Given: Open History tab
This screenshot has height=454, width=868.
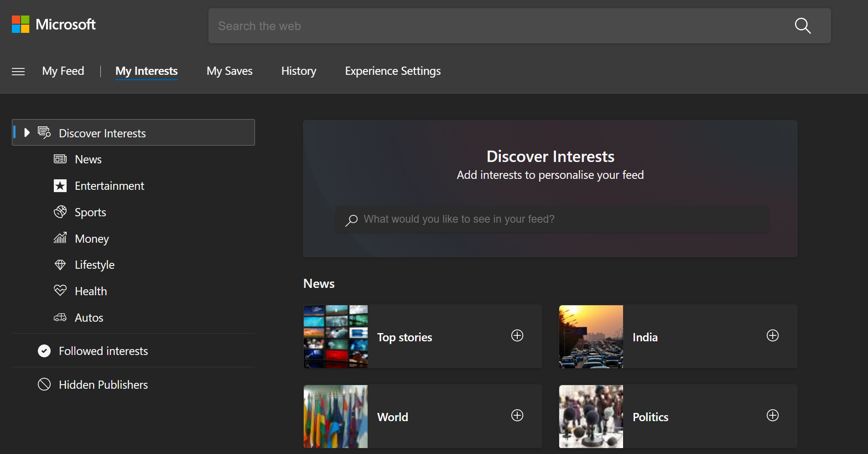Looking at the screenshot, I should (299, 71).
